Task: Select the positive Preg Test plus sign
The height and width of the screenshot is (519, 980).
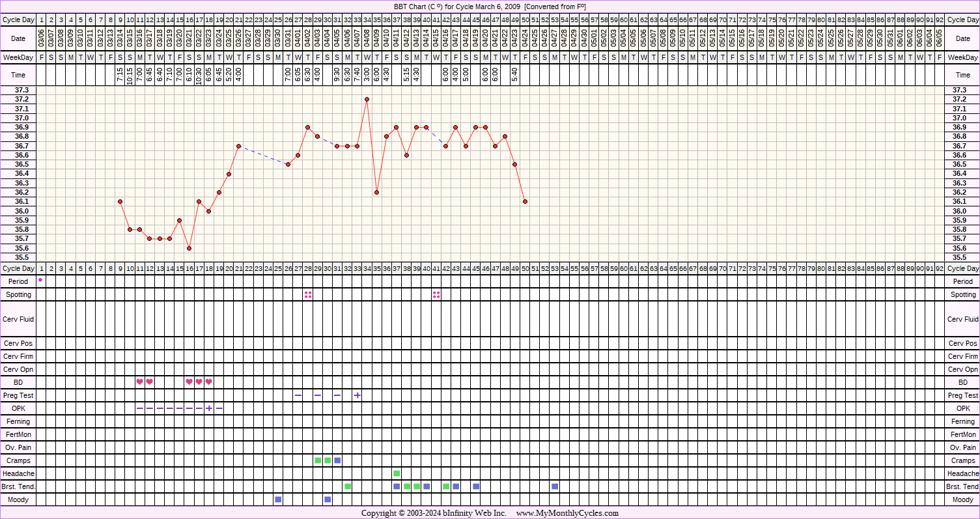Action: tap(357, 395)
